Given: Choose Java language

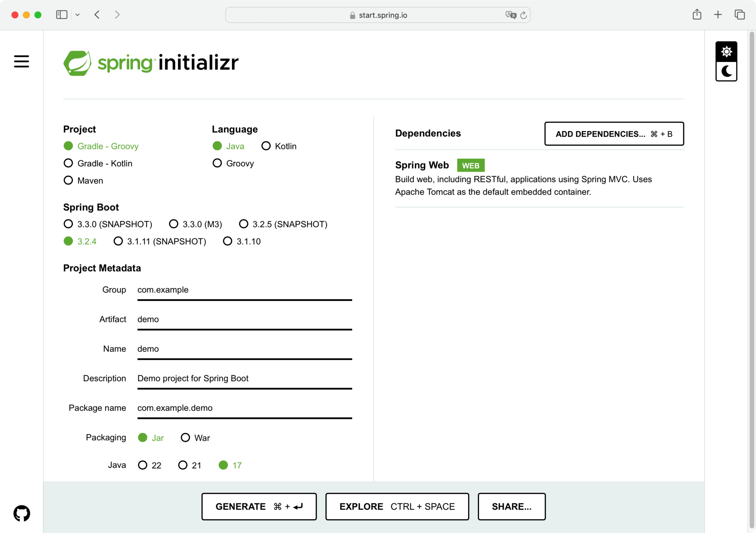Looking at the screenshot, I should [228, 146].
